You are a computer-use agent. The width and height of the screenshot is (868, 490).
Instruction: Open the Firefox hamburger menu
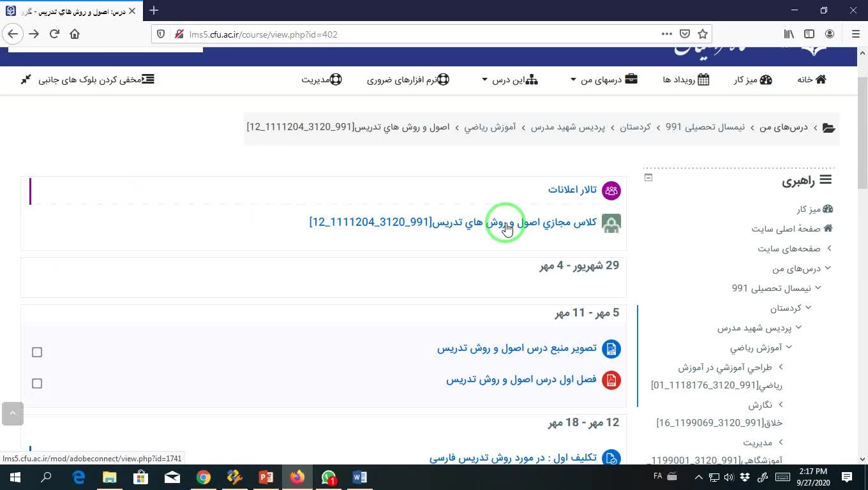[x=856, y=34]
